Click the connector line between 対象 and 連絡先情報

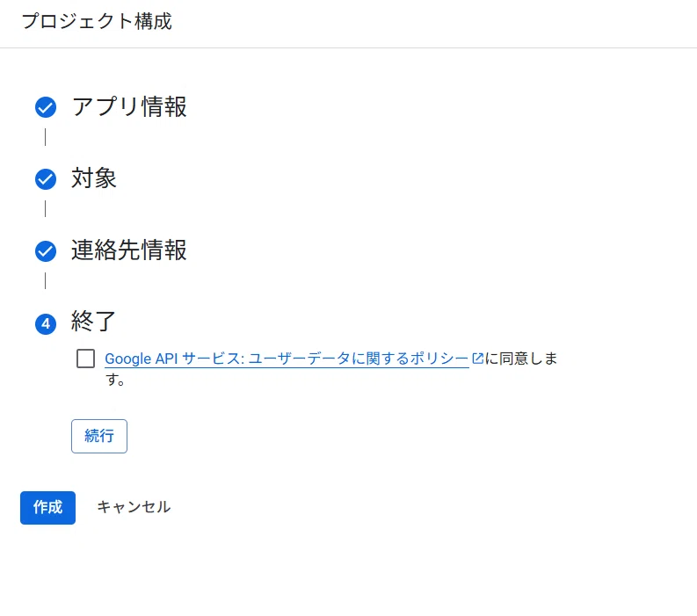(x=46, y=209)
